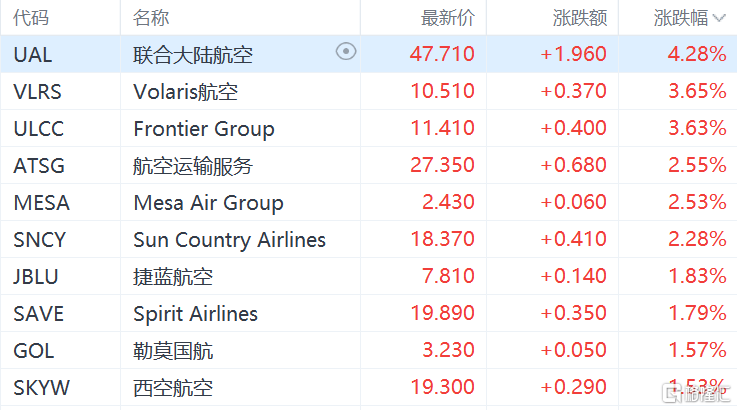Viewport: 737px width, 410px height.
Task: Click the watch icon beside 联合大陆航空
Action: [346, 53]
